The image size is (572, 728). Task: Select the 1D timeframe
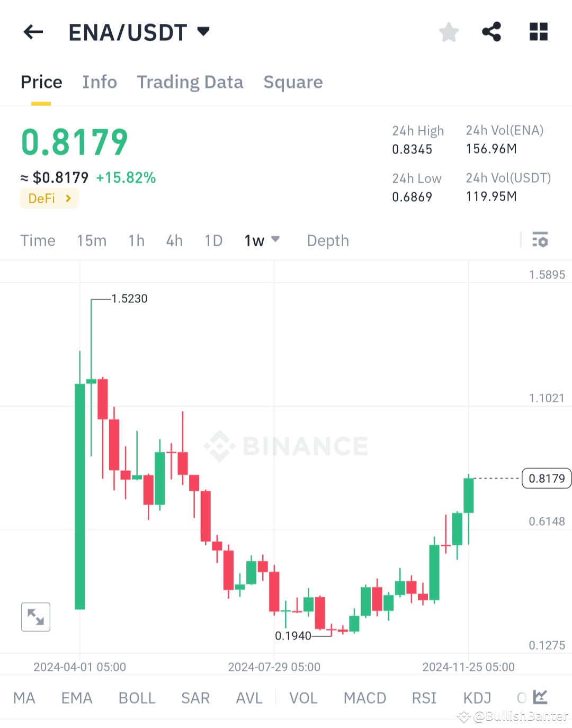[213, 240]
